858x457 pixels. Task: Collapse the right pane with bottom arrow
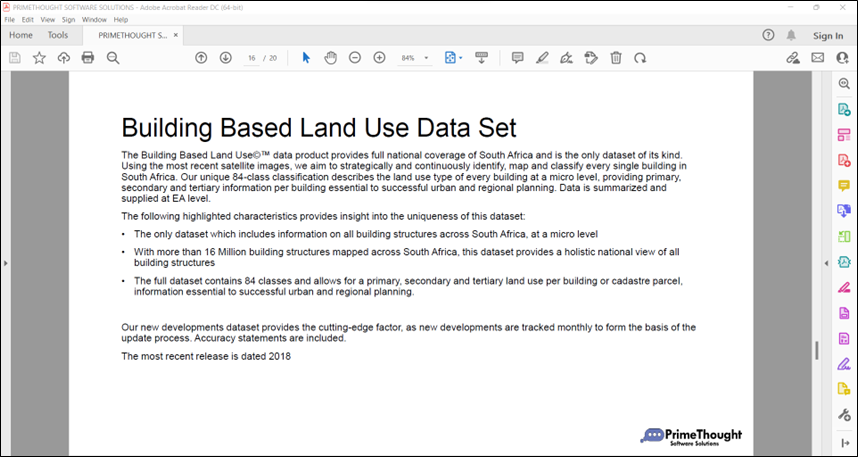pyautogui.click(x=844, y=443)
